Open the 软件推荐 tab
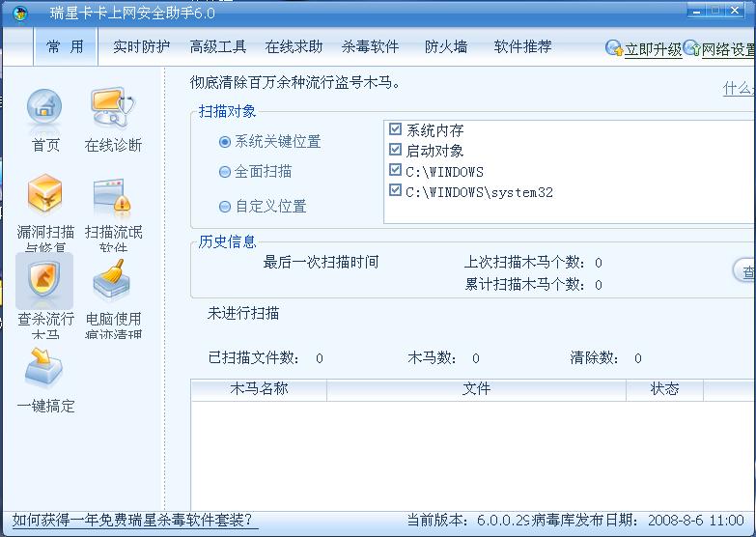This screenshot has height=537, width=756. [x=522, y=46]
